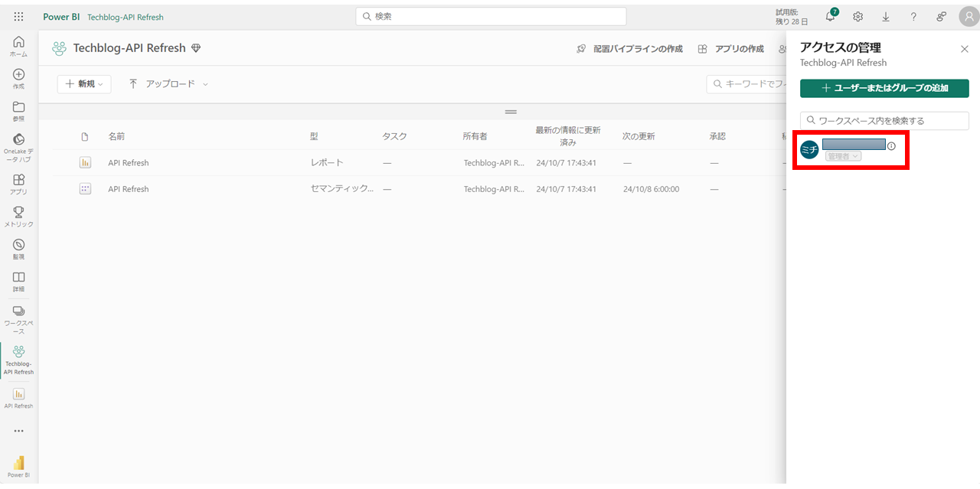Open Learn book icon in sidebar
Viewport: 980px width, 489px height.
(x=18, y=281)
